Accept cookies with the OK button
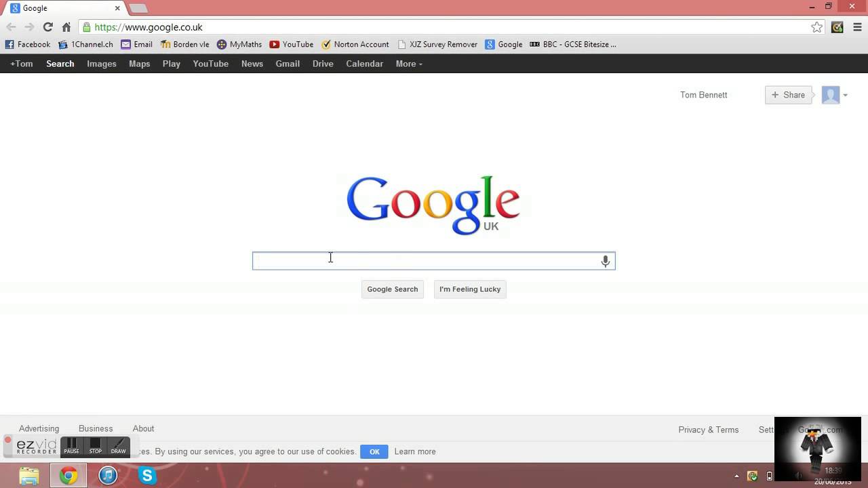868x488 pixels. [x=374, y=451]
